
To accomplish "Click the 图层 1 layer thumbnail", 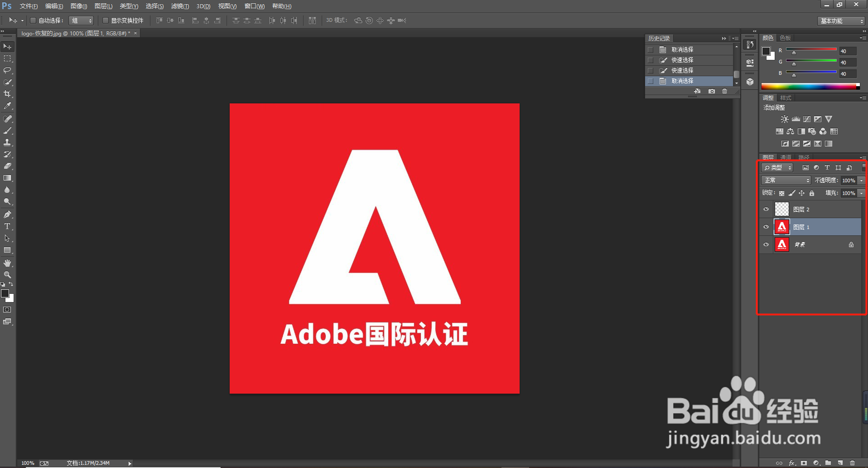I will (782, 227).
